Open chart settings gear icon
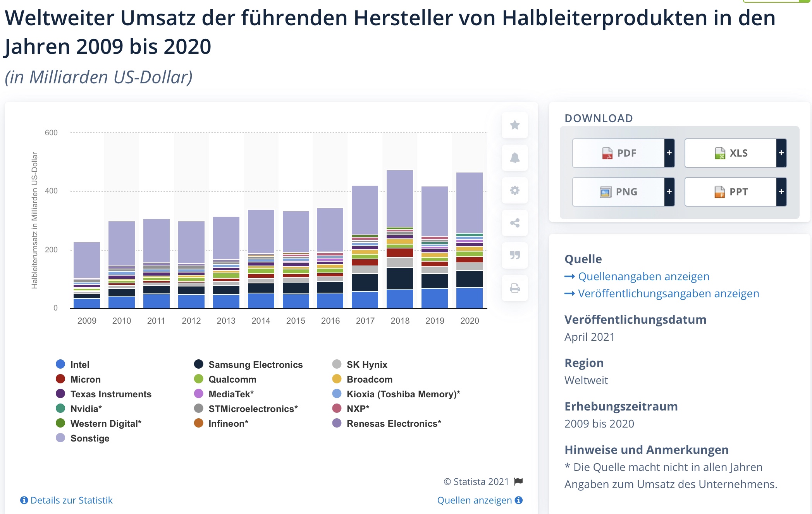The width and height of the screenshot is (812, 514). [x=514, y=190]
